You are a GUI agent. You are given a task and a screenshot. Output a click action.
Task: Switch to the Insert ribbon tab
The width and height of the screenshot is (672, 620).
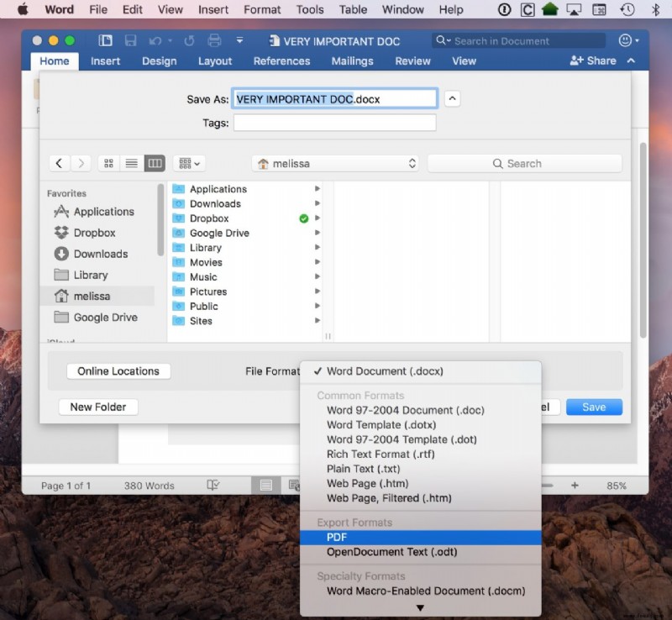click(x=105, y=60)
